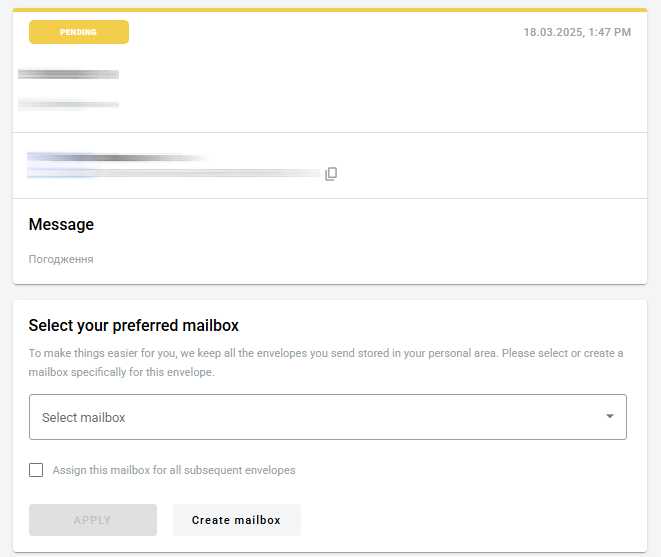The height and width of the screenshot is (557, 661).
Task: Expand the mailbox list using the arrow
Action: 610,417
